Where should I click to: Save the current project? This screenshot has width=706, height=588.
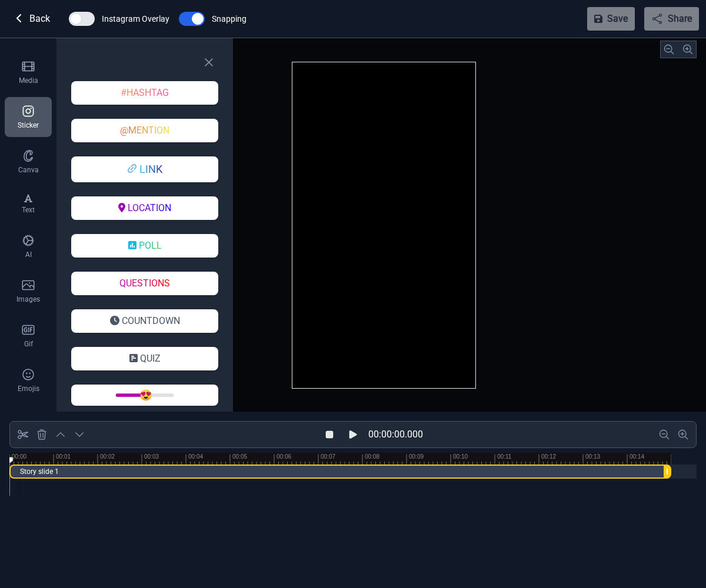611,19
